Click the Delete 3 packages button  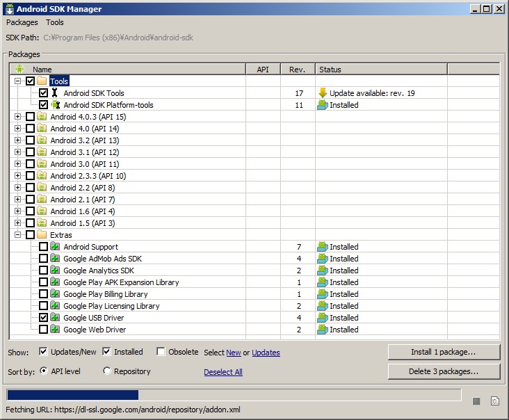[x=444, y=371]
